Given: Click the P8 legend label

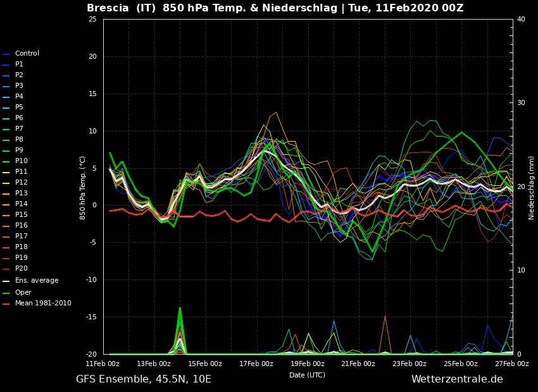Looking at the screenshot, I should tap(19, 140).
